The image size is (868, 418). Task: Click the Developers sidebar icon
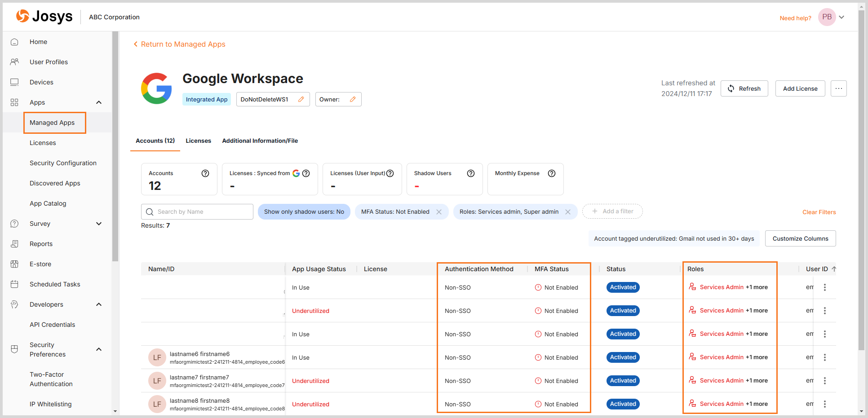[x=14, y=304]
